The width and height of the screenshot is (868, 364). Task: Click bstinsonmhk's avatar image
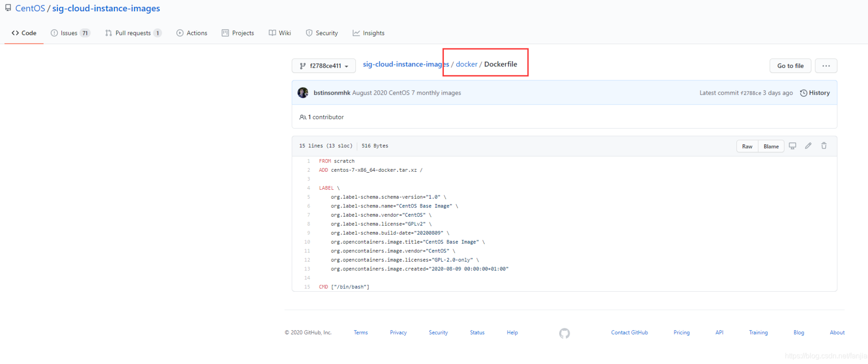[x=303, y=93]
